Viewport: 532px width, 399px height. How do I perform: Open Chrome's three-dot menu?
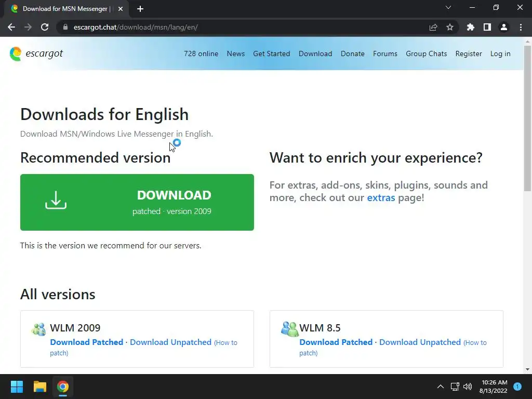click(x=521, y=27)
